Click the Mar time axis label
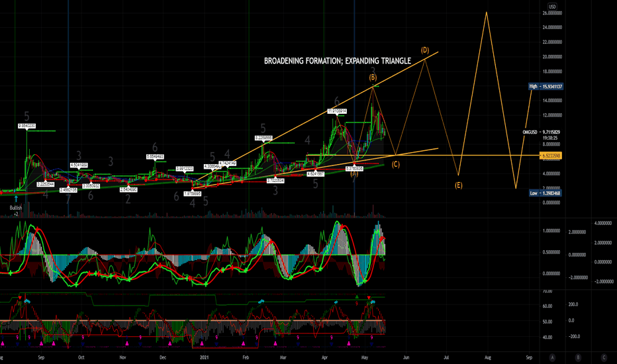 click(x=283, y=357)
